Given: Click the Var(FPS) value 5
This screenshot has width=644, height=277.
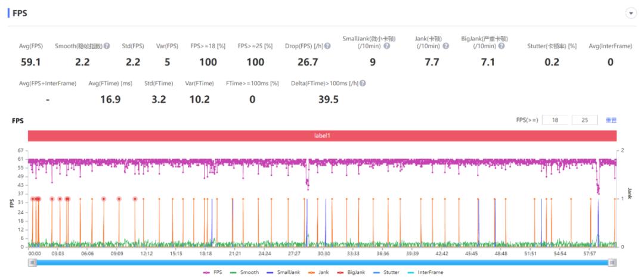Looking at the screenshot, I should (167, 62).
